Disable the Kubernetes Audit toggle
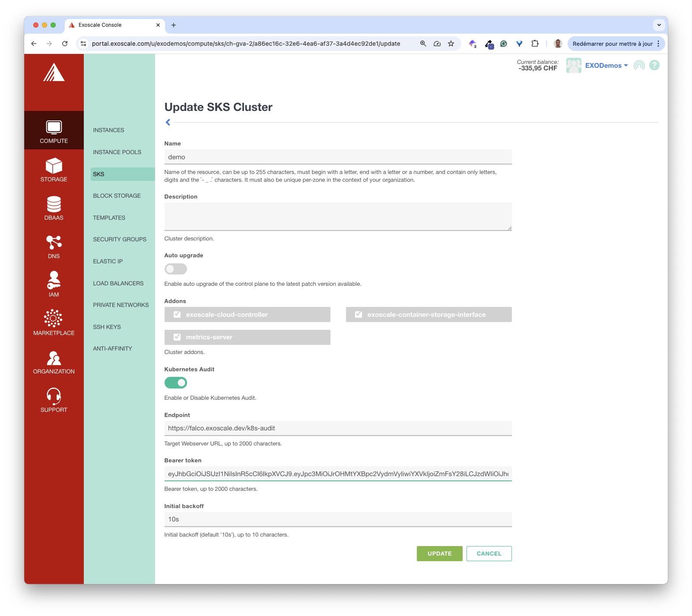The height and width of the screenshot is (616, 692). click(x=175, y=383)
